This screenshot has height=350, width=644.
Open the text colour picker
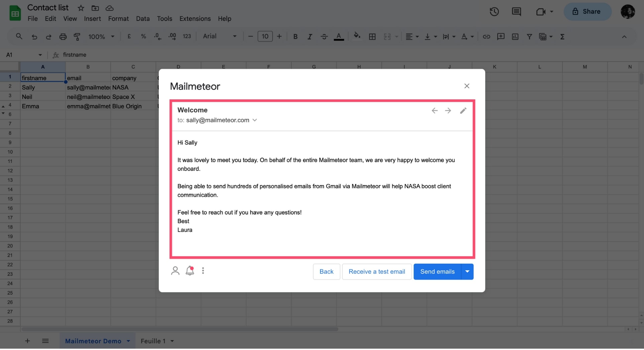pos(339,36)
